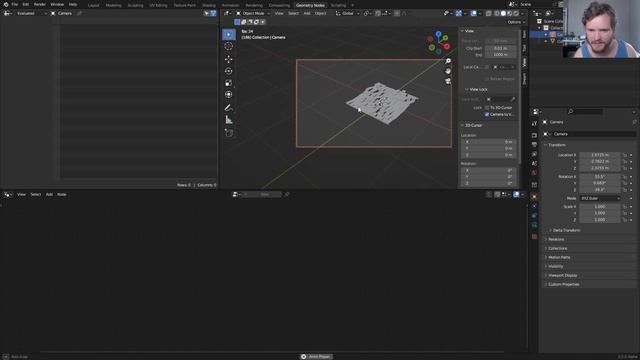Image resolution: width=640 pixels, height=360 pixels.
Task: Switch to solid viewport shading
Action: (x=503, y=13)
